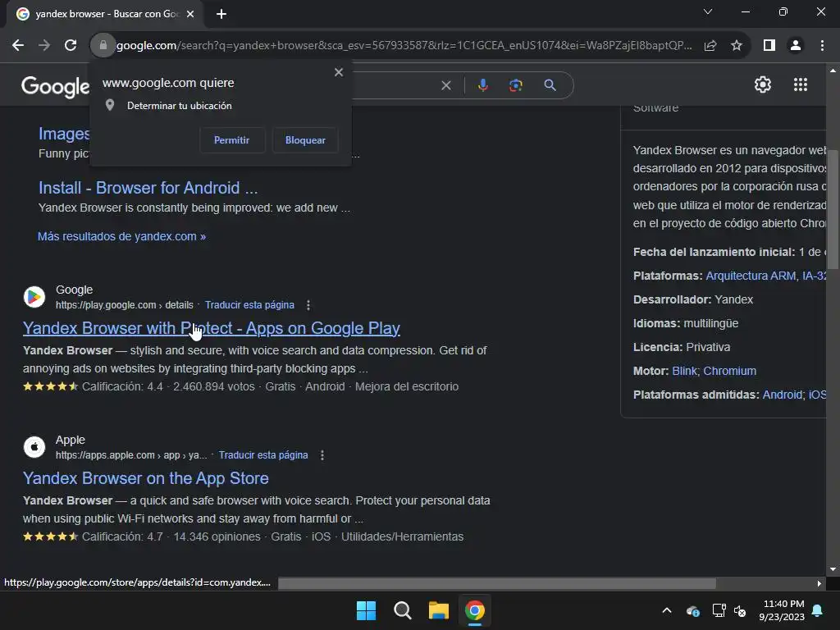Open 'Más resultados de yandex.com' link
Image resolution: width=840 pixels, height=630 pixels.
pyautogui.click(x=121, y=236)
